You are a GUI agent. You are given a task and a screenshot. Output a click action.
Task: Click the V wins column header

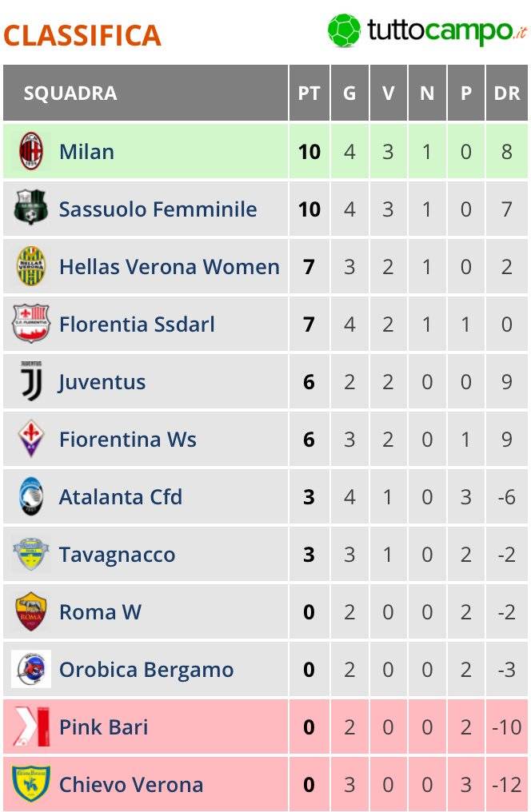(388, 93)
